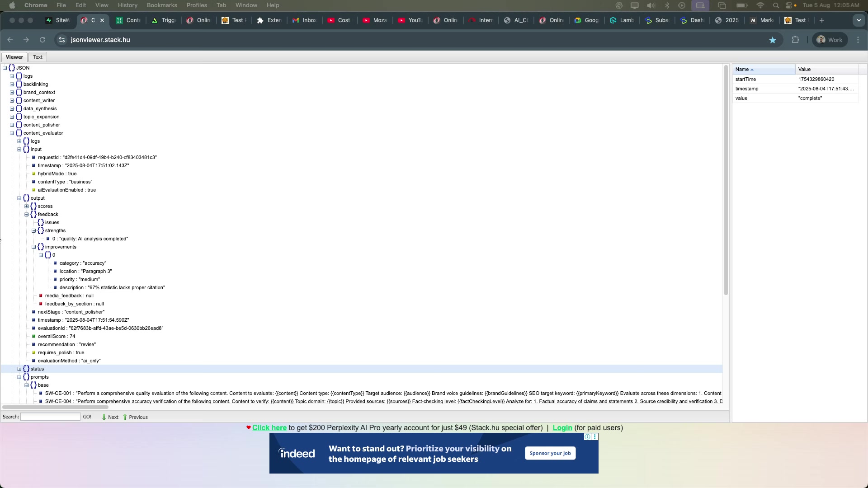The height and width of the screenshot is (488, 868).
Task: Click the site information icon beside URL
Action: (62, 40)
